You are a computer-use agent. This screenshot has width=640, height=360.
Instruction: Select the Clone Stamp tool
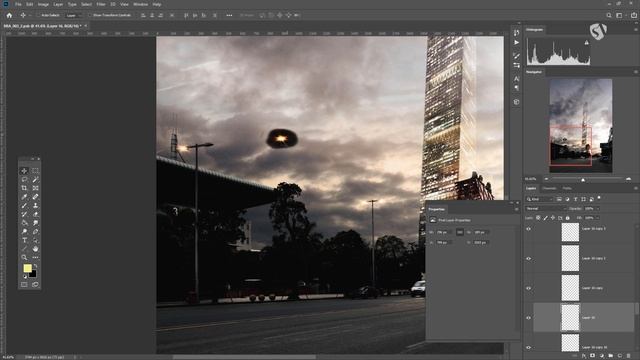coord(35,206)
